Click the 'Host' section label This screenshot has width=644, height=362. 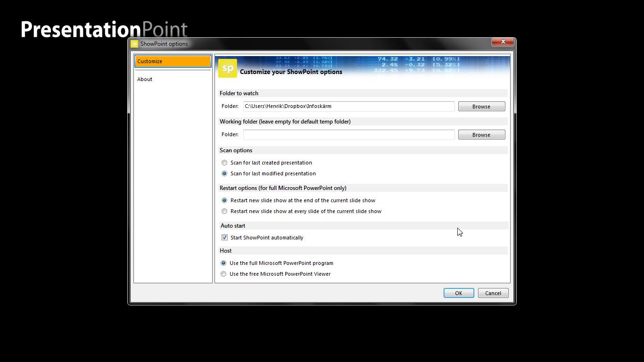pyautogui.click(x=225, y=251)
